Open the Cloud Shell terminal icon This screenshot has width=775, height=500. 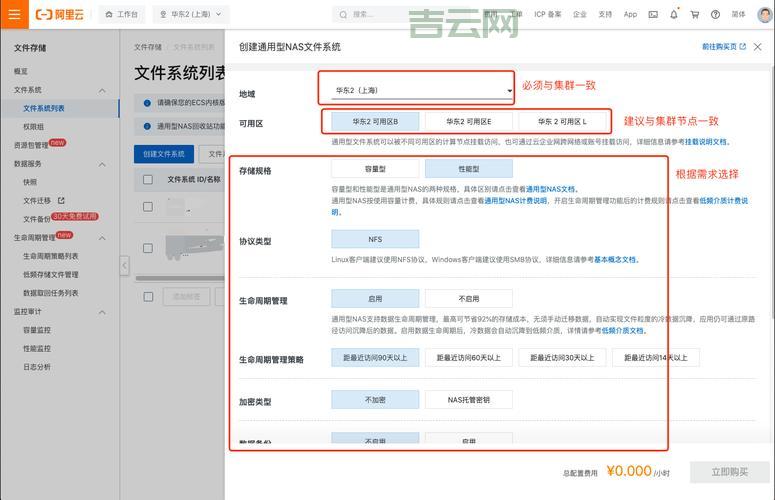tap(653, 14)
